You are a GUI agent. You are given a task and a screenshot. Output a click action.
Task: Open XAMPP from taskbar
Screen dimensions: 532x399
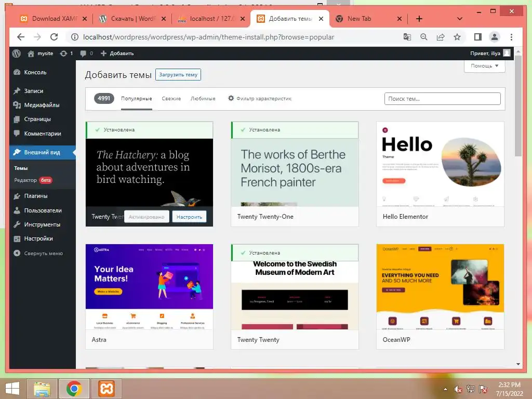(x=106, y=389)
